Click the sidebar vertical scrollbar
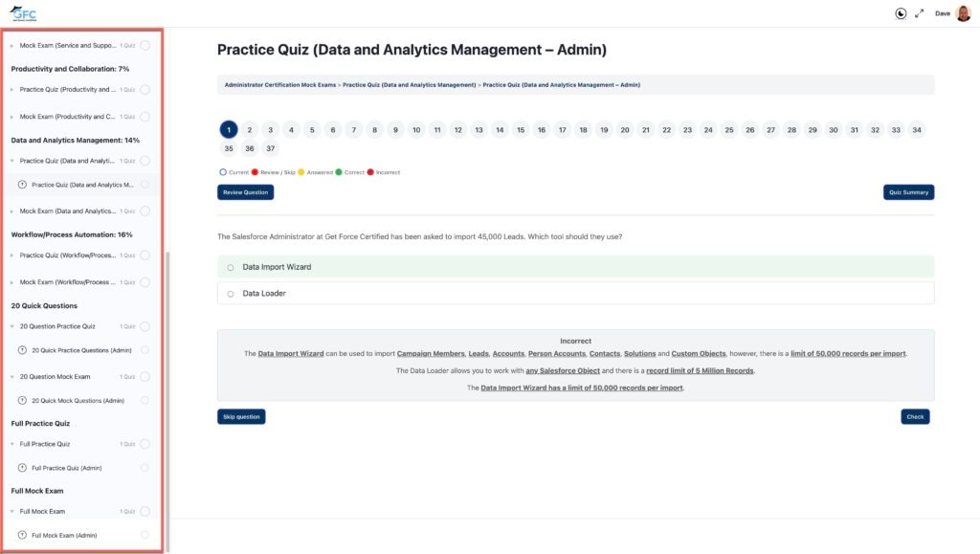 coord(167,400)
